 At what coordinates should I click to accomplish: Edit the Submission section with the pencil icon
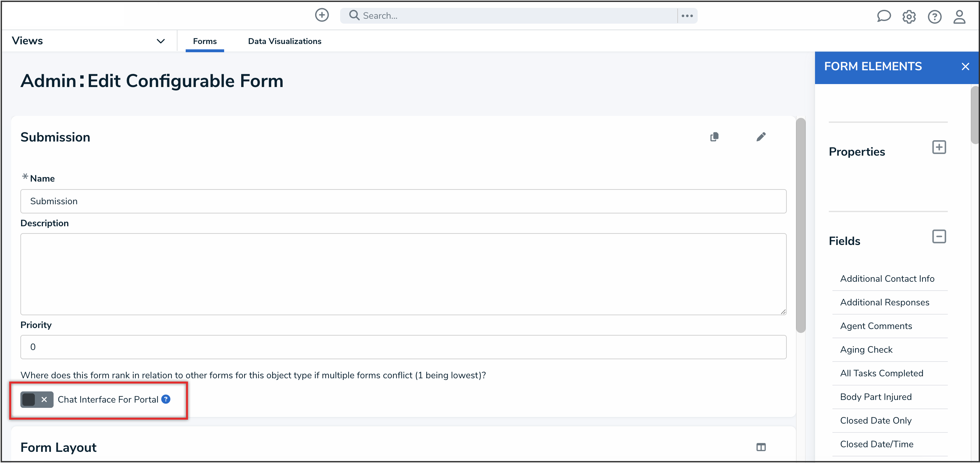[761, 137]
